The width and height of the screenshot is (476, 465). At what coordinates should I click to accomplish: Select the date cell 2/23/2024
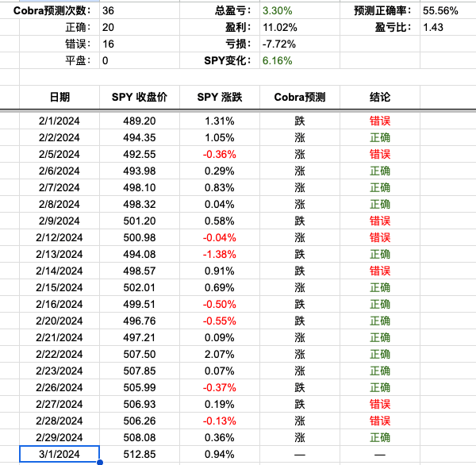click(59, 371)
